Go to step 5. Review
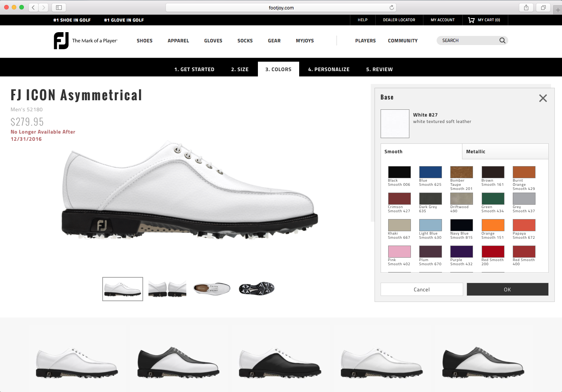This screenshot has width=562, height=392. click(x=379, y=69)
